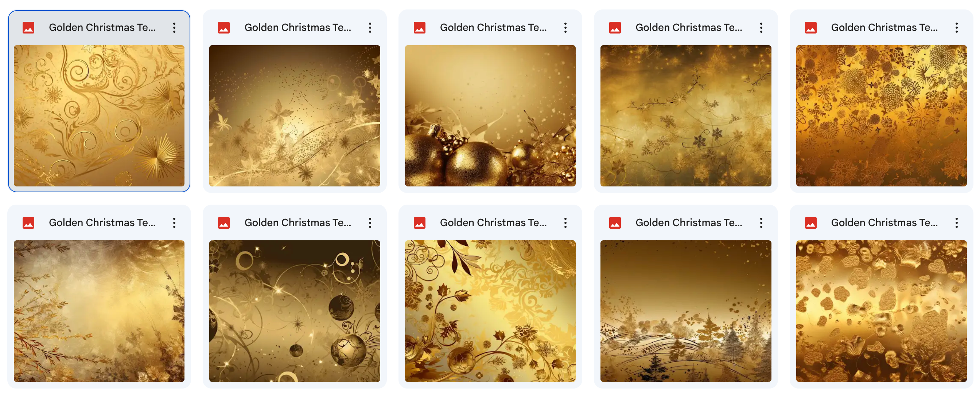Select thumbnail with embossed gold heart shapes

coord(881,311)
